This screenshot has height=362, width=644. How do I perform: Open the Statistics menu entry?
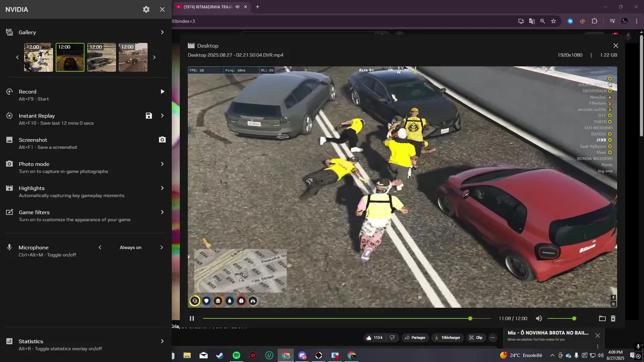coord(86,344)
